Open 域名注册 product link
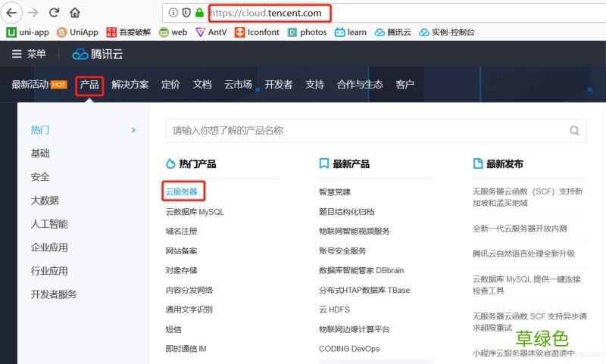 click(182, 232)
